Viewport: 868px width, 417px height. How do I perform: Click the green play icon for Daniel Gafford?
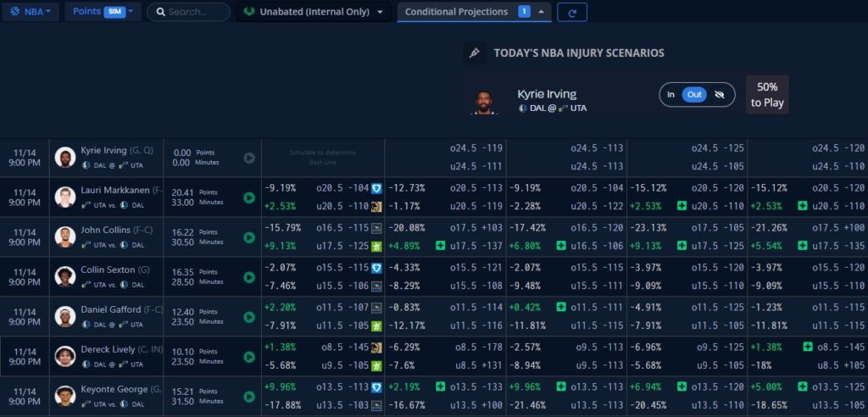[x=249, y=317]
